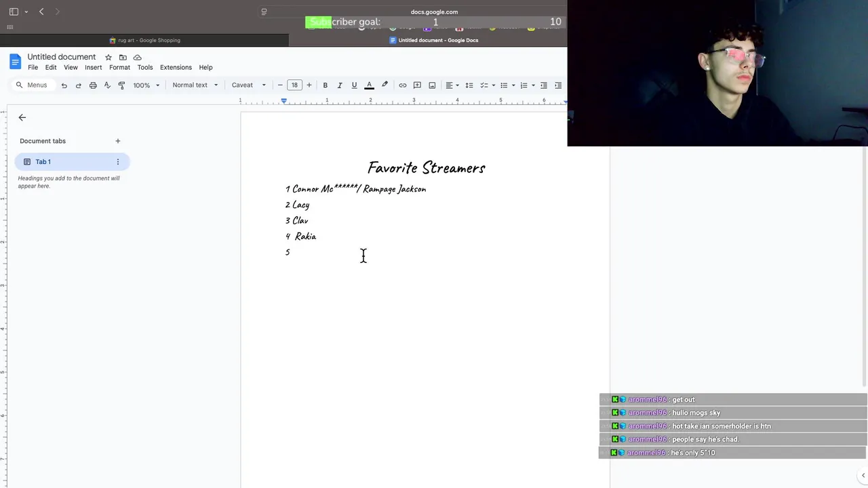Screen dimensions: 868x488
Task: Click the Favorite Streamers heading
Action: click(427, 167)
